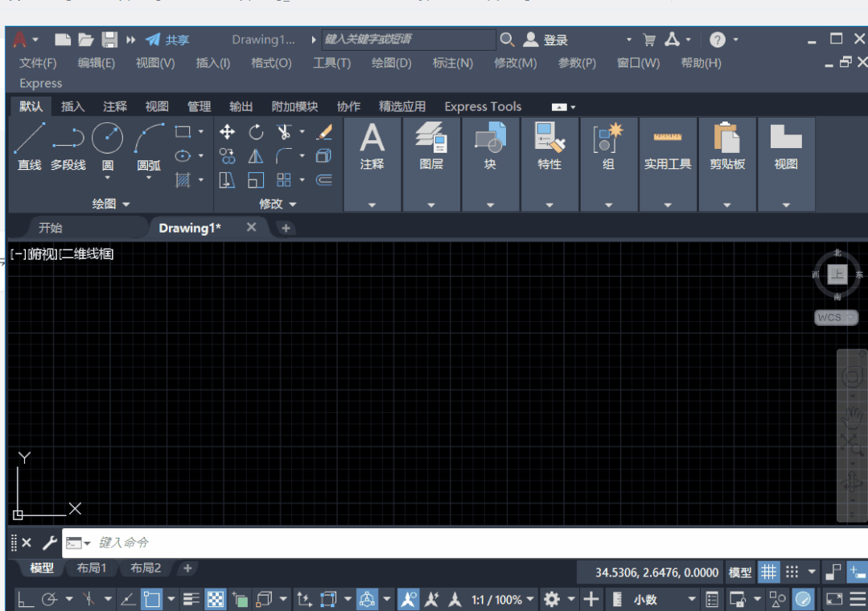Image resolution: width=868 pixels, height=611 pixels.
Task: Click the Erase tool icon
Action: 324,132
